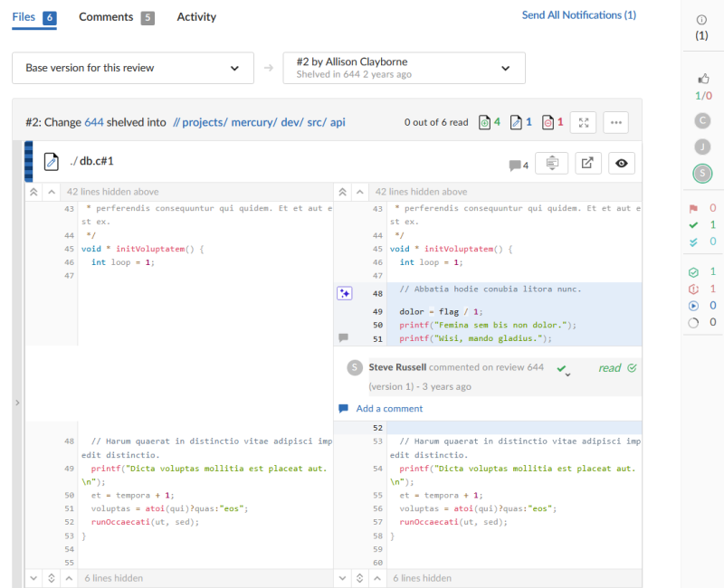Open the three-dots more options menu

(615, 122)
